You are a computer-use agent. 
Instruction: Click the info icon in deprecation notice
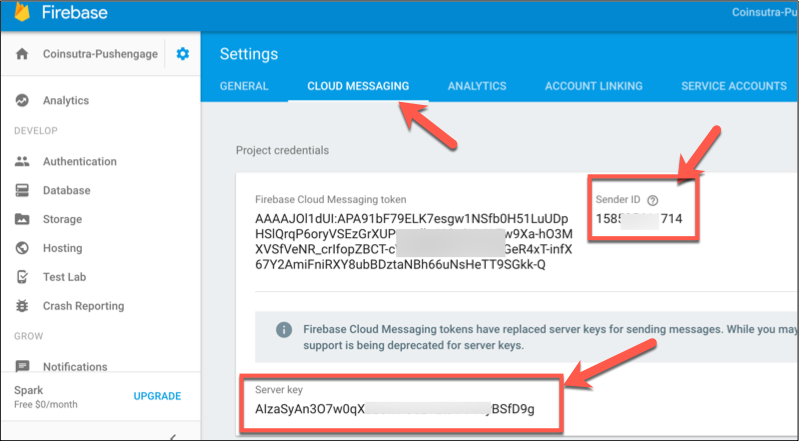284,329
